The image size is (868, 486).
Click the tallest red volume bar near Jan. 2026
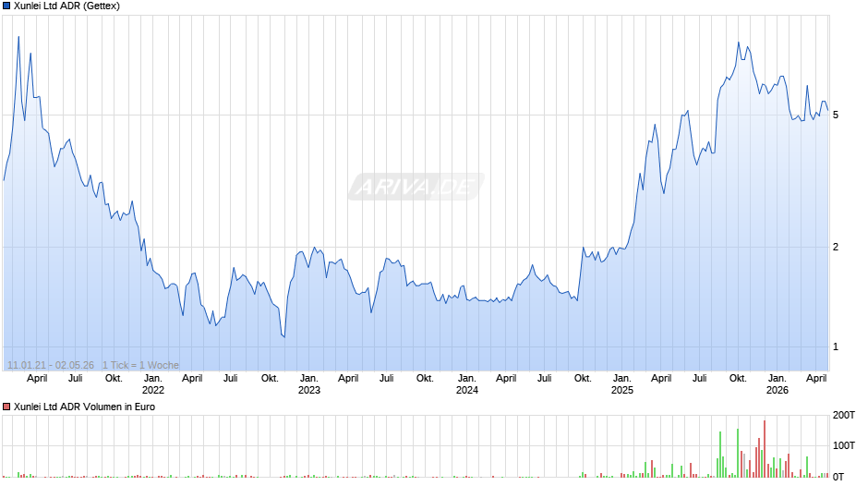click(x=765, y=449)
